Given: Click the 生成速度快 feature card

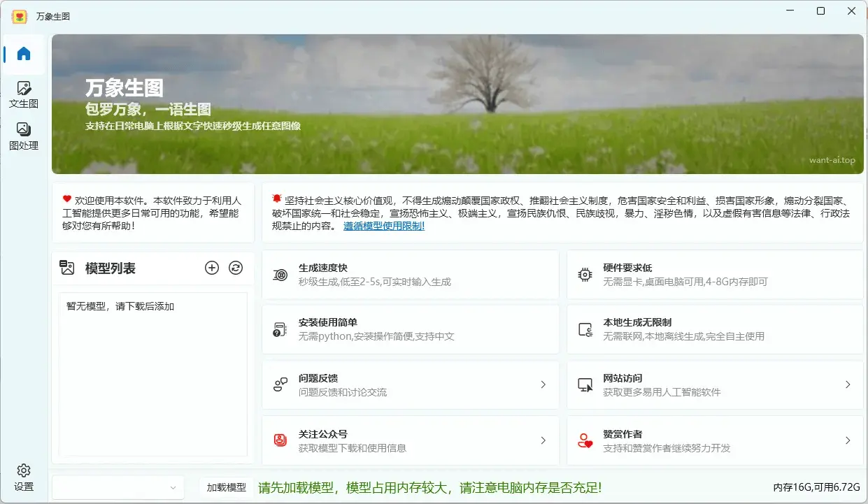Looking at the screenshot, I should [410, 275].
